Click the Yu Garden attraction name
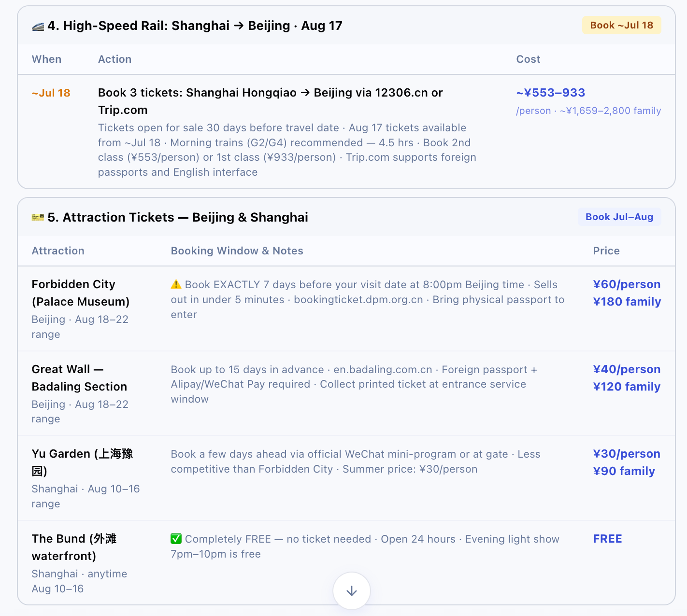The image size is (687, 616). click(x=82, y=462)
